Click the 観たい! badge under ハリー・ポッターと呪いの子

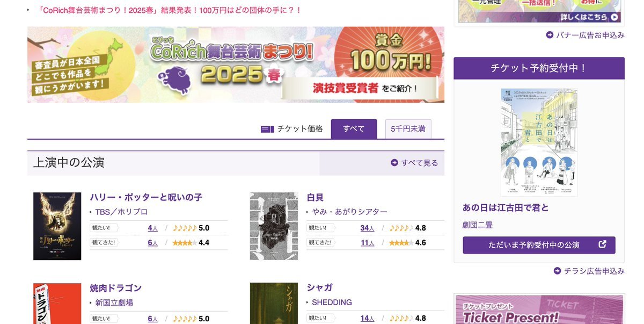pos(104,228)
